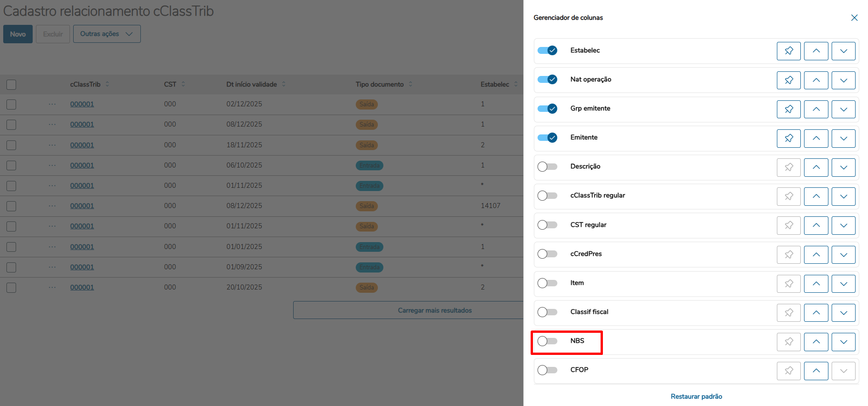Pin the Nat operação column
Screen dimensions: 868x406
pos(788,80)
